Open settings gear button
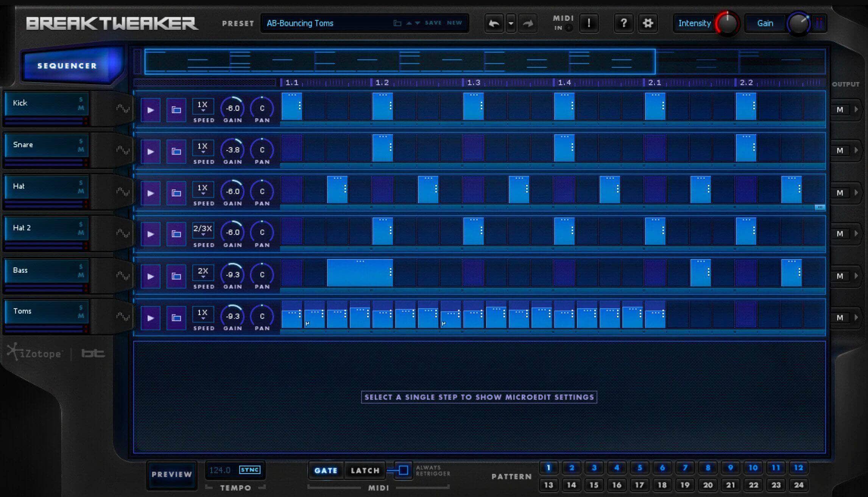The height and width of the screenshot is (497, 868). pos(648,23)
